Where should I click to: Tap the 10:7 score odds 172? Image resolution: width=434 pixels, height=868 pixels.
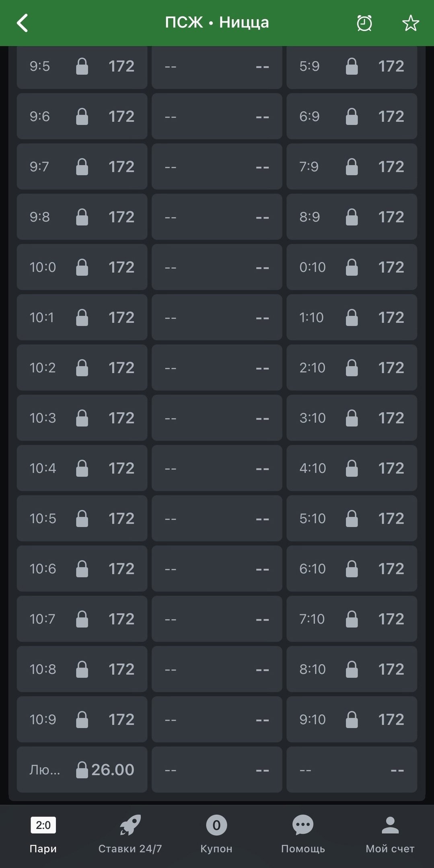tap(121, 619)
